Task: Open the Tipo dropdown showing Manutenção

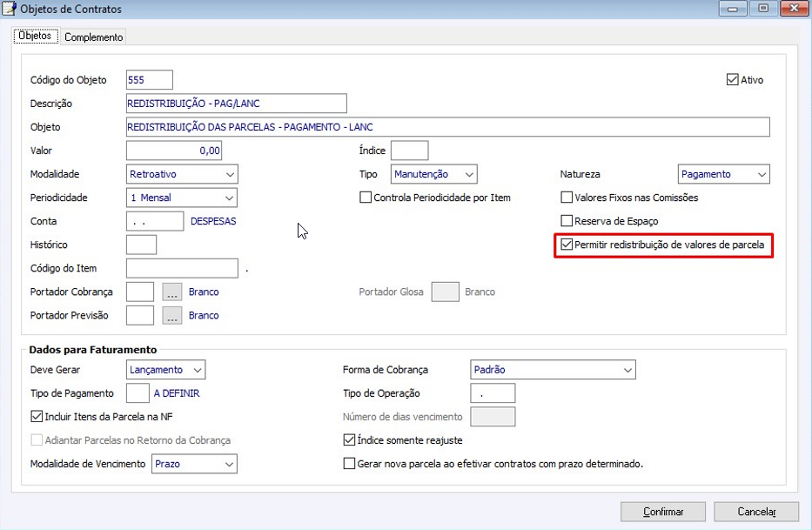Action: (434, 174)
